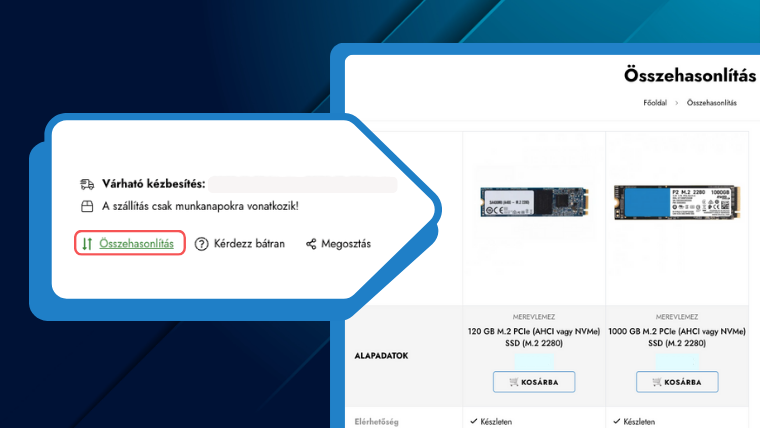
Task: Click the green compare arrows icon
Action: click(x=87, y=243)
